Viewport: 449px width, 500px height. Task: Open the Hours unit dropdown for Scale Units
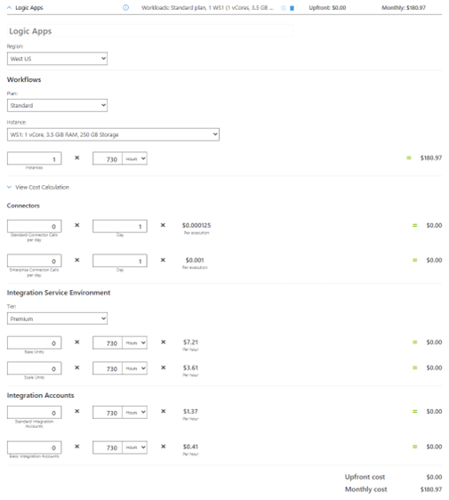click(x=135, y=368)
